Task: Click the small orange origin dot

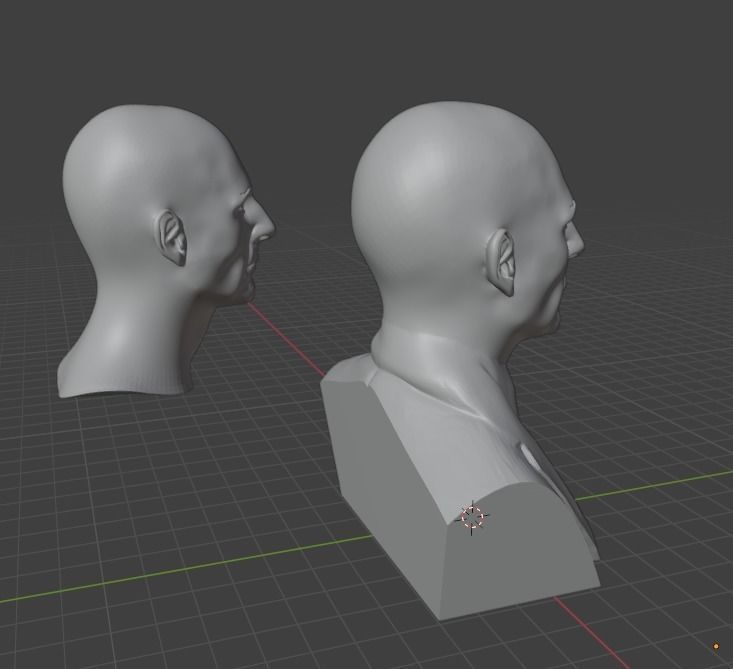Action: pyautogui.click(x=716, y=647)
